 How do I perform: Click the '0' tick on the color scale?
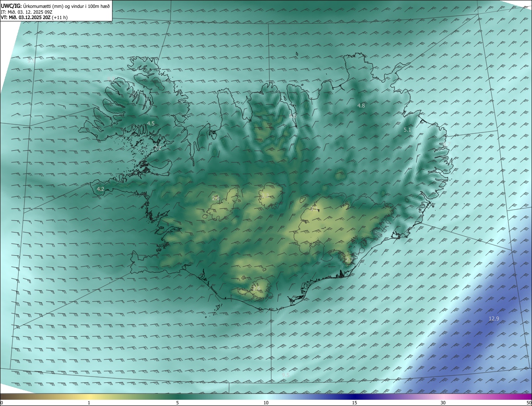coord(2,403)
